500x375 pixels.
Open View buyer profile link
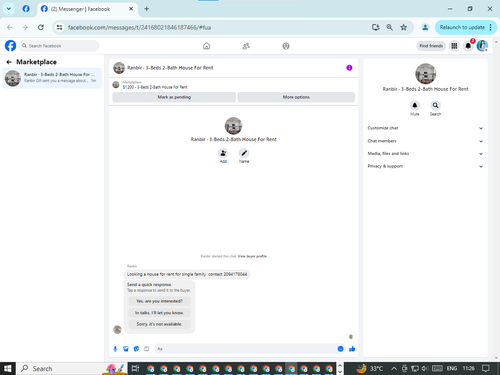pos(252,256)
